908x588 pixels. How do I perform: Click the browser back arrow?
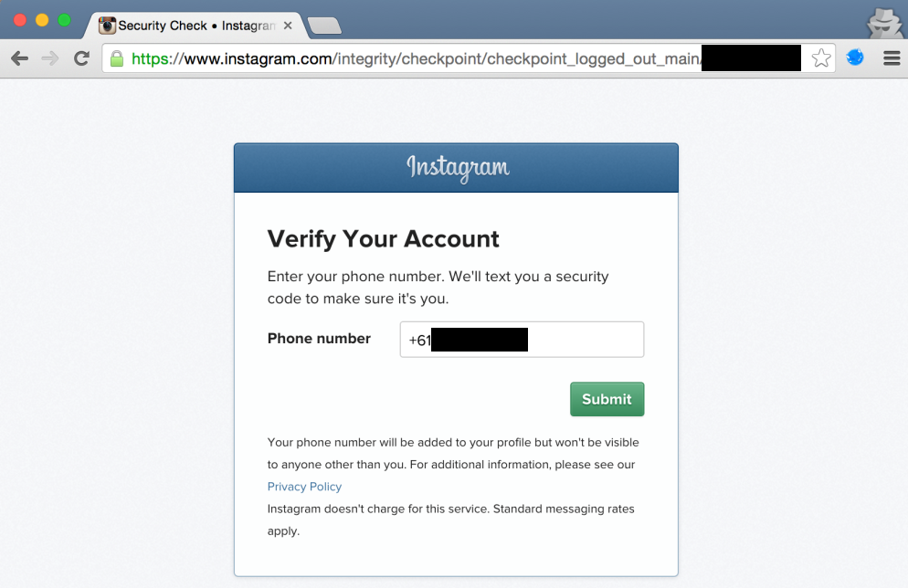tap(20, 58)
